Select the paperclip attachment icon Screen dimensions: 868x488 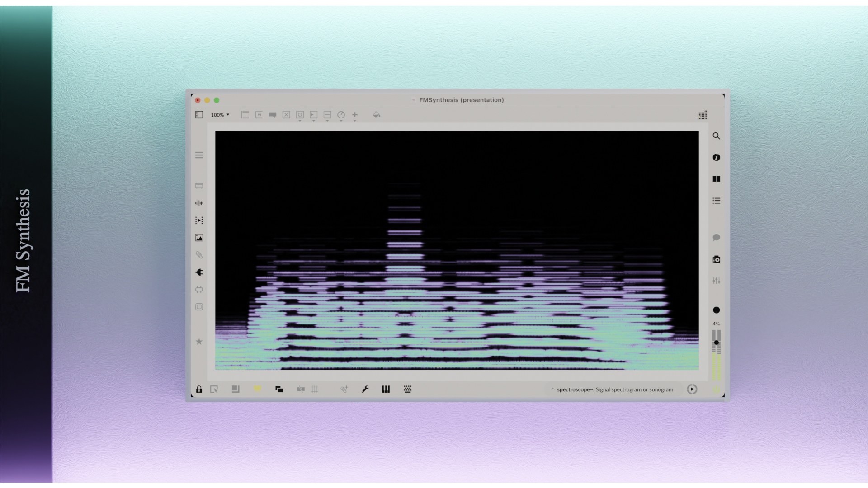coord(199,254)
